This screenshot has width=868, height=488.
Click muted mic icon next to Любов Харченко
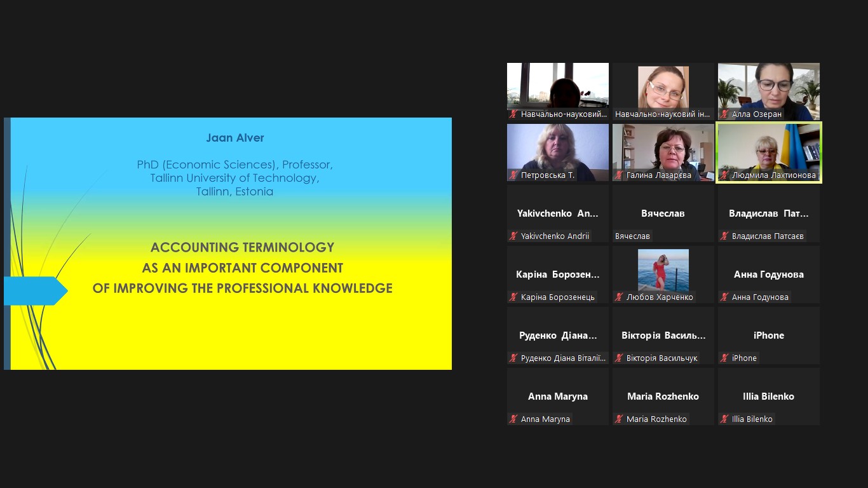(x=619, y=297)
